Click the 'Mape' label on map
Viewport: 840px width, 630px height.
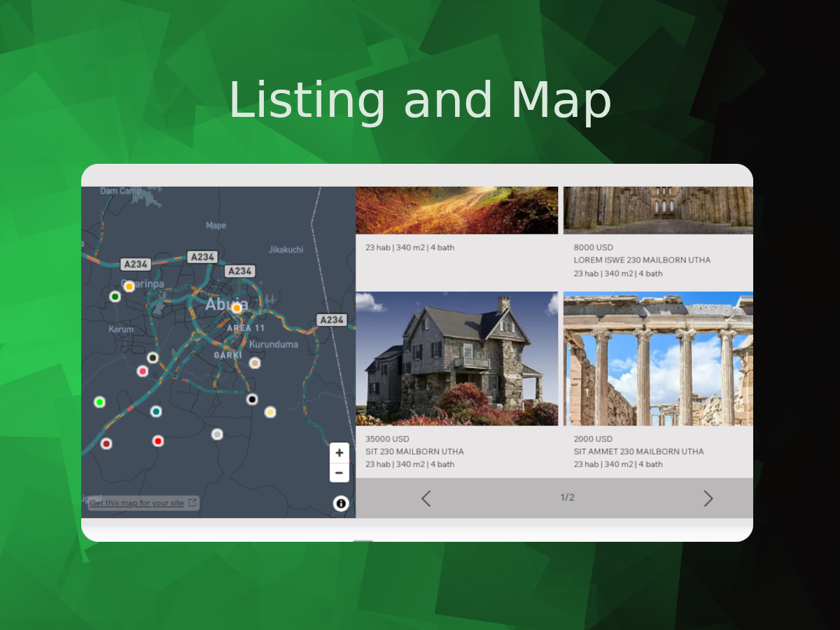tap(216, 226)
